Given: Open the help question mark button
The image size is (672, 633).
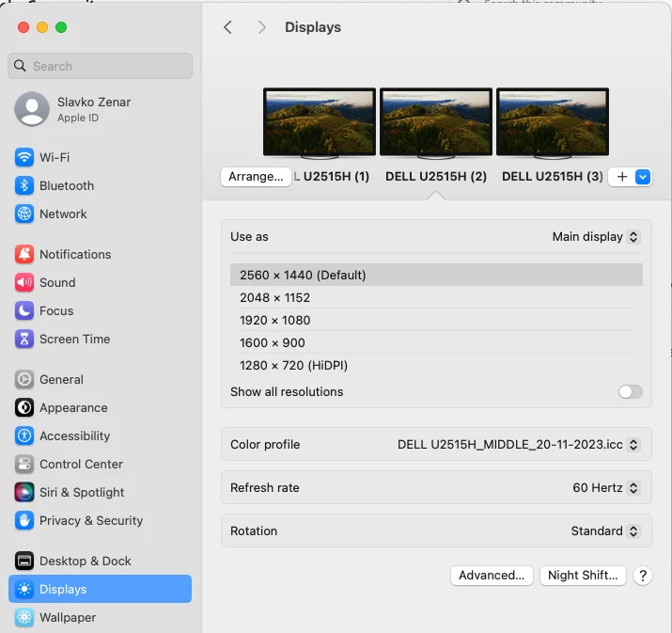Looking at the screenshot, I should 643,576.
